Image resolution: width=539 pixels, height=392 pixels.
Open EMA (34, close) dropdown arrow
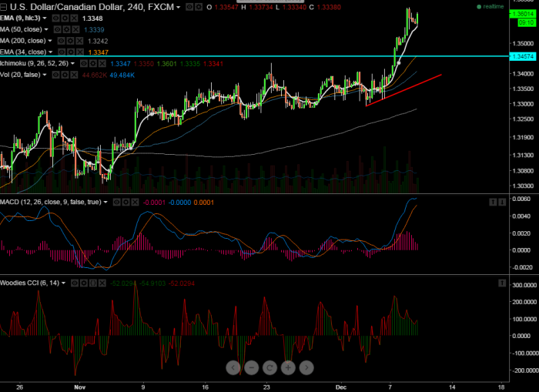coord(51,52)
